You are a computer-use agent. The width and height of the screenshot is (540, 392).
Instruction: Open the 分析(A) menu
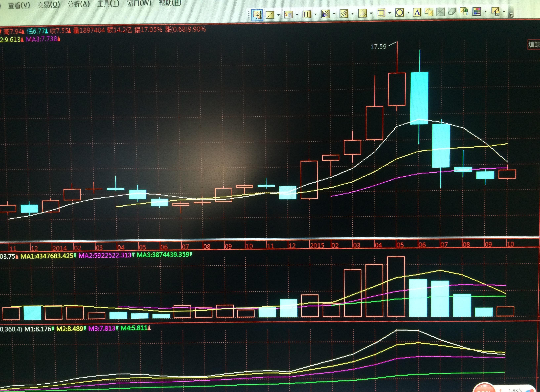point(79,4)
